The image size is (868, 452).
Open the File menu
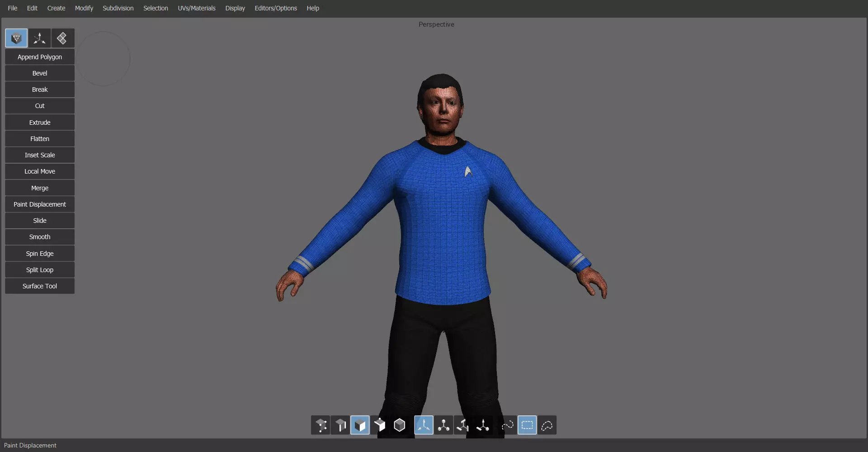(x=13, y=8)
